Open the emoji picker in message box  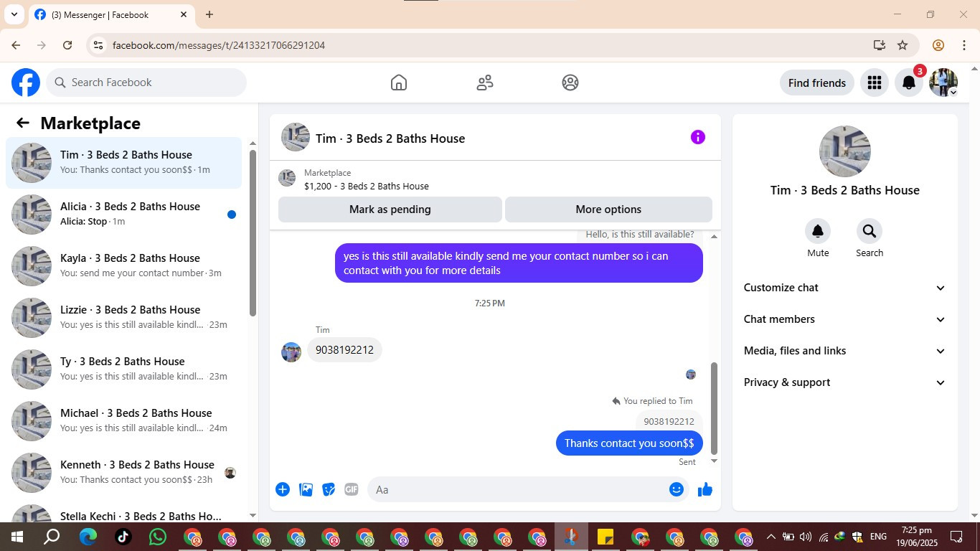click(x=677, y=489)
